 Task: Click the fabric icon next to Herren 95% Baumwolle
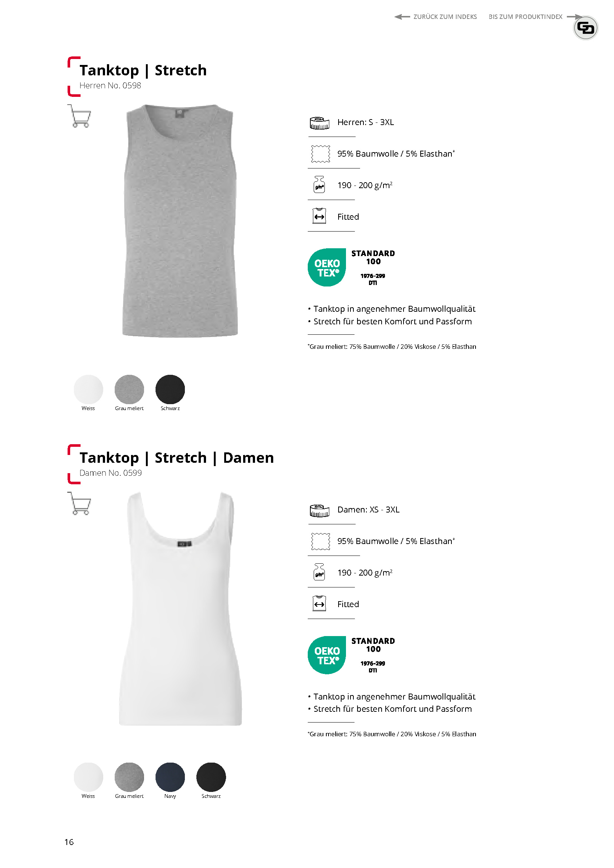[321, 154]
